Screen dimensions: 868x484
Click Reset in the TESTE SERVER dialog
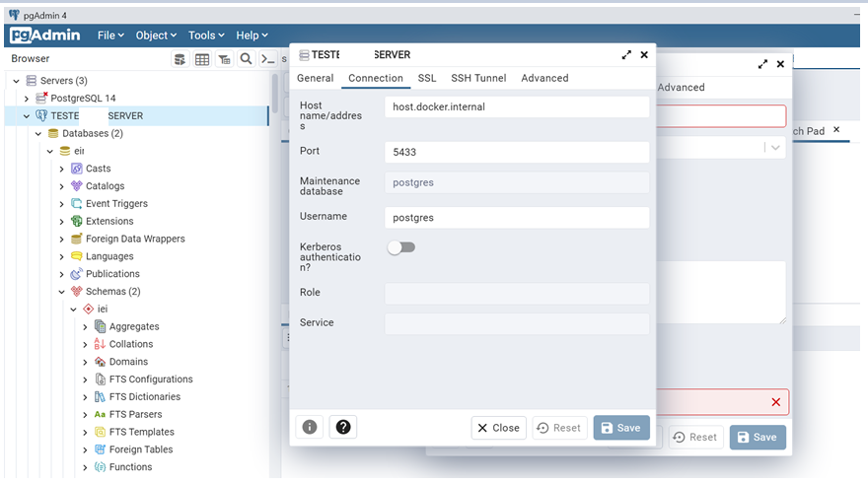tap(559, 428)
